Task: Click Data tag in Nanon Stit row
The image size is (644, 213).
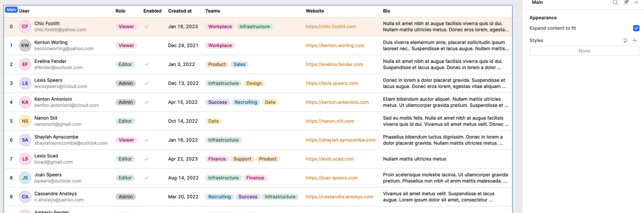Action: point(213,121)
